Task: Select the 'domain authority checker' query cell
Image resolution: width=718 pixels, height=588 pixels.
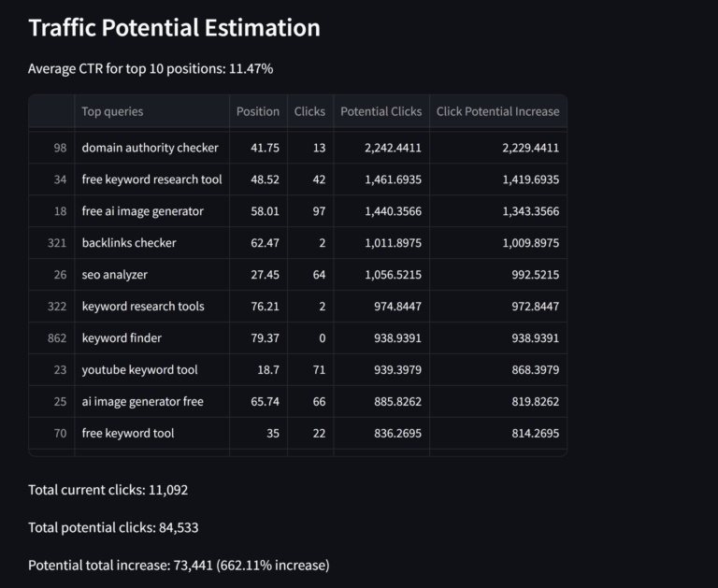Action: coord(150,148)
